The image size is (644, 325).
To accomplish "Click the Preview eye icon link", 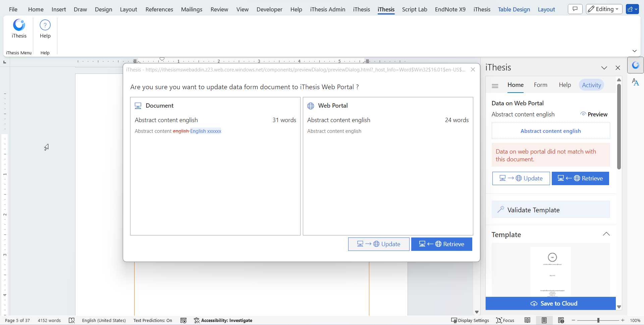I will [x=594, y=114].
